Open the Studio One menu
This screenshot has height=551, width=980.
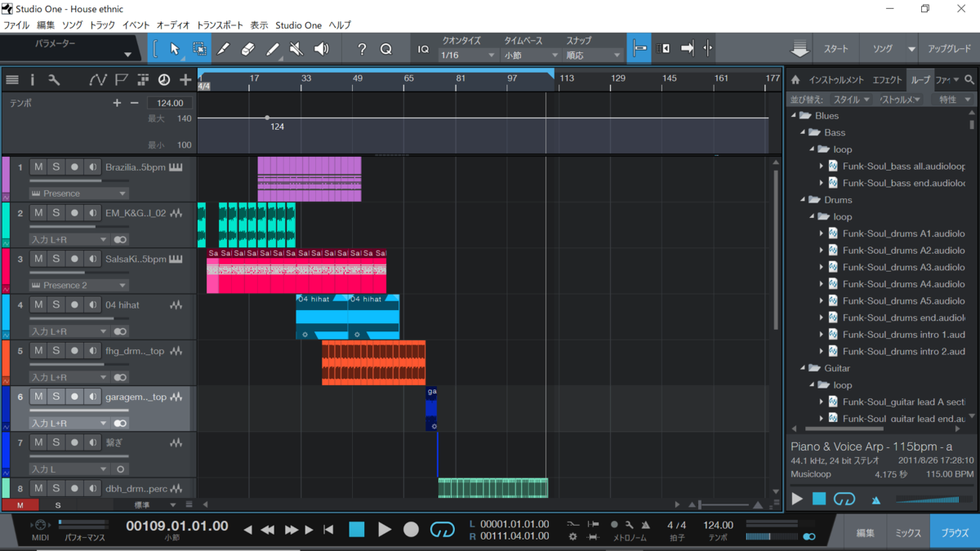[298, 25]
